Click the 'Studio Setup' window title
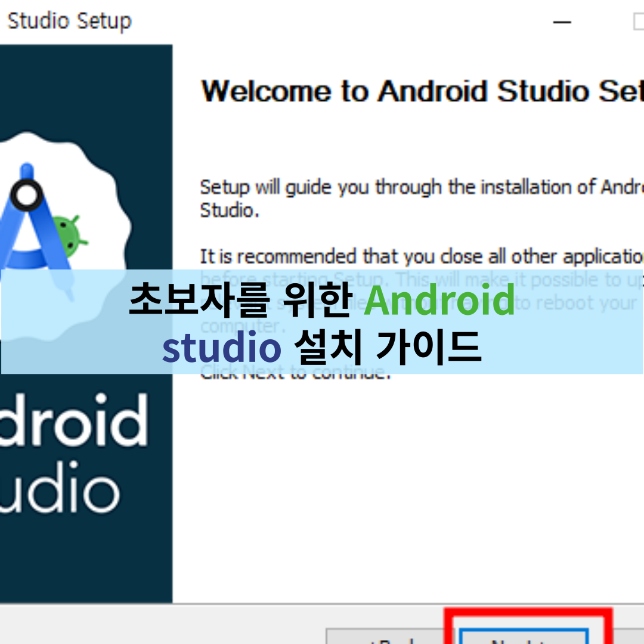 click(x=69, y=21)
